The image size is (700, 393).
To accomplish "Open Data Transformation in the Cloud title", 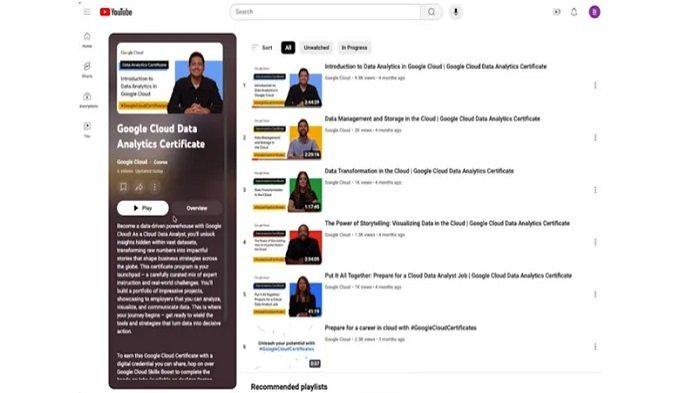I will [x=419, y=171].
